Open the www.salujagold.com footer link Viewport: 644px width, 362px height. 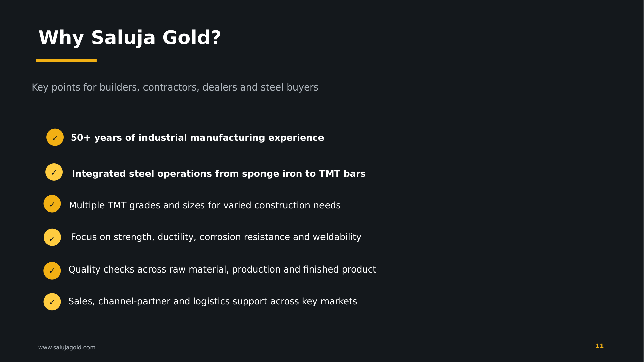67,348
